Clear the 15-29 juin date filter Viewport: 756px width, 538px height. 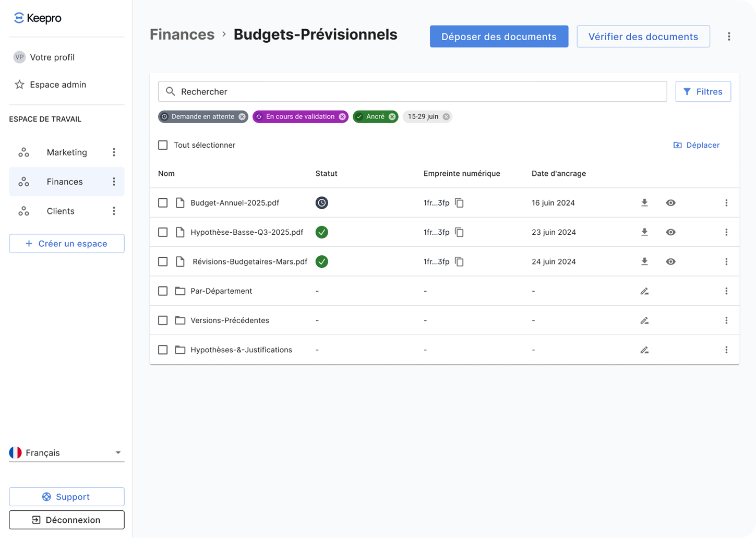coord(446,117)
